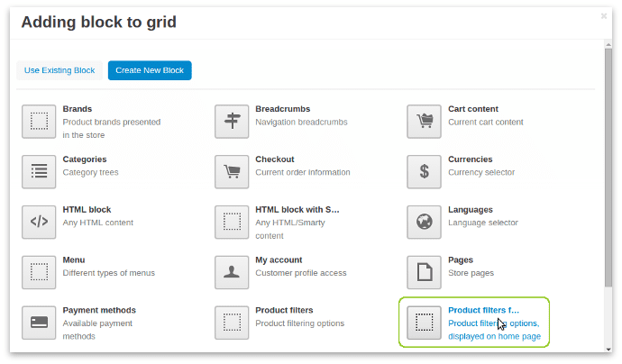Open the Create New Block tab
622x364 pixels.
coord(150,70)
